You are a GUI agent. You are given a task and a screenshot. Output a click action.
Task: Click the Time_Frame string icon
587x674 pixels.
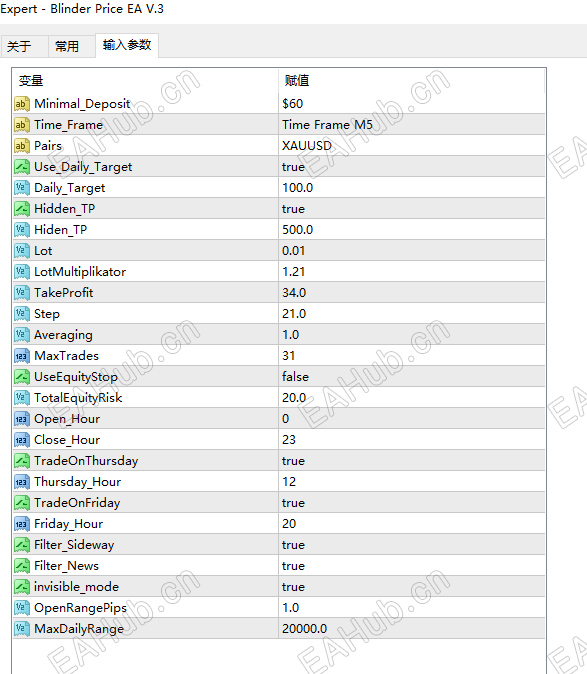(21, 125)
